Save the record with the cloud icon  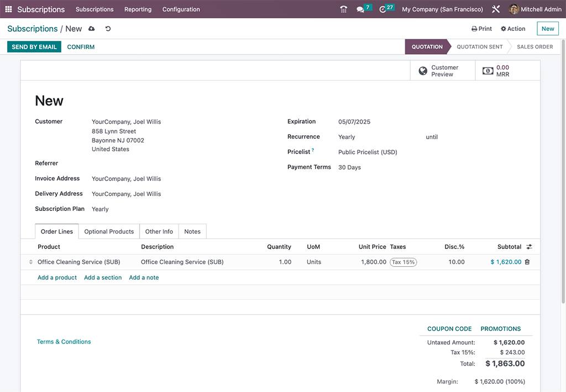[91, 29]
